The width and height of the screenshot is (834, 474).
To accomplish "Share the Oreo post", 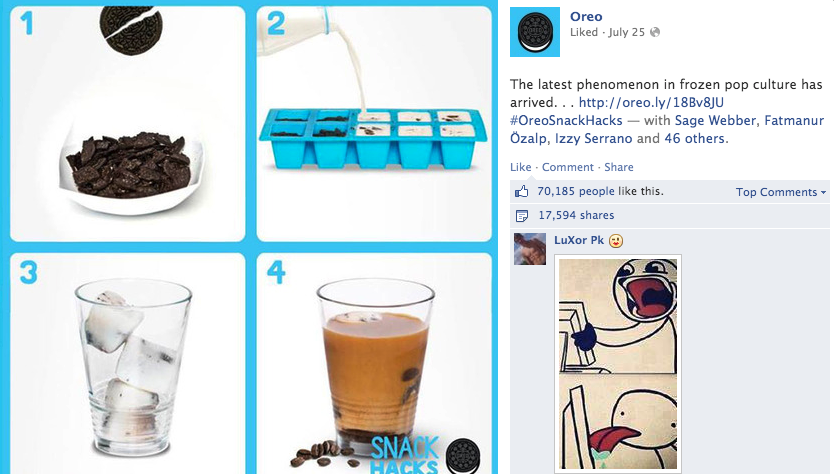I will [x=619, y=167].
